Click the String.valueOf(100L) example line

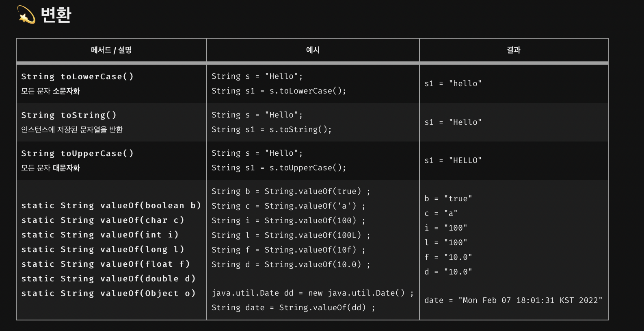click(x=291, y=235)
